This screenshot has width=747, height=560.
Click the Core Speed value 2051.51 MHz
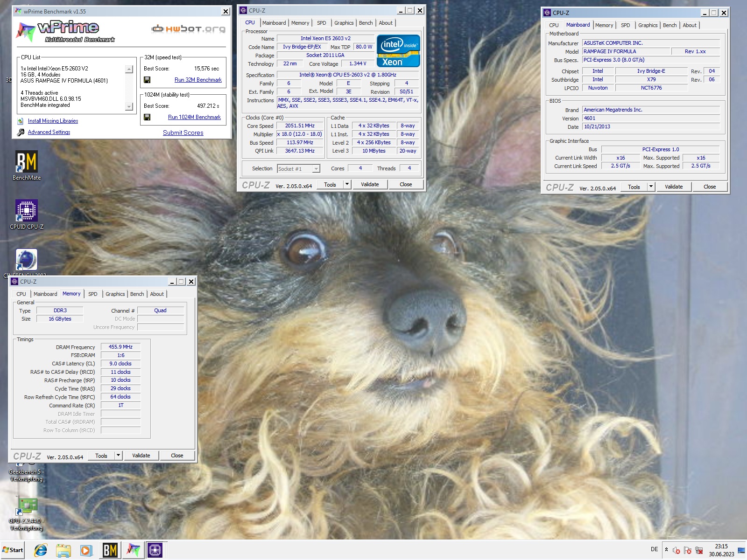tap(300, 126)
